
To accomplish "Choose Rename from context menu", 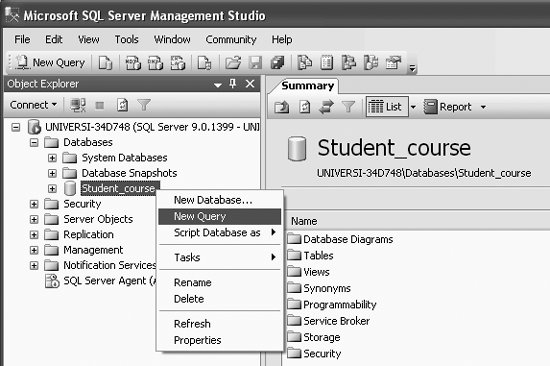I will [220, 282].
